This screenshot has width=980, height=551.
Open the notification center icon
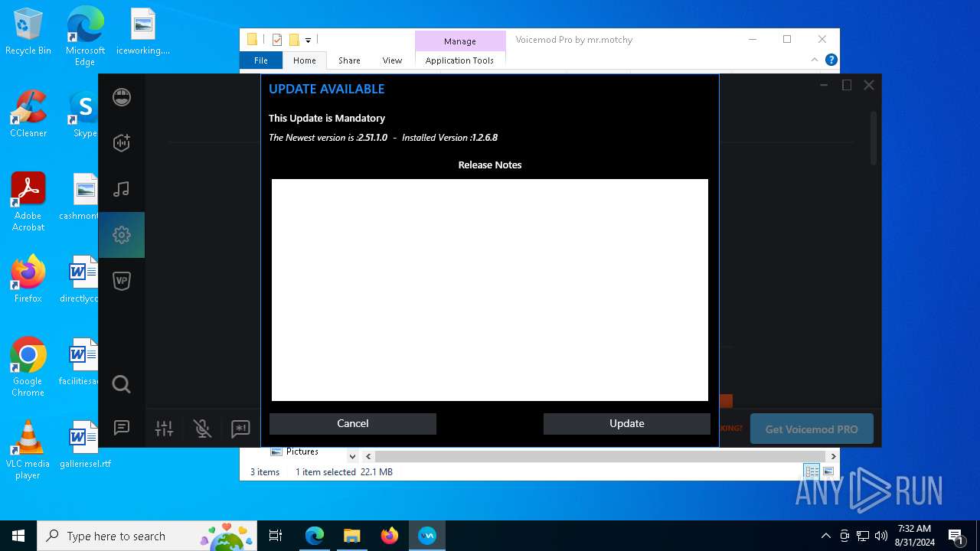pos(955,536)
